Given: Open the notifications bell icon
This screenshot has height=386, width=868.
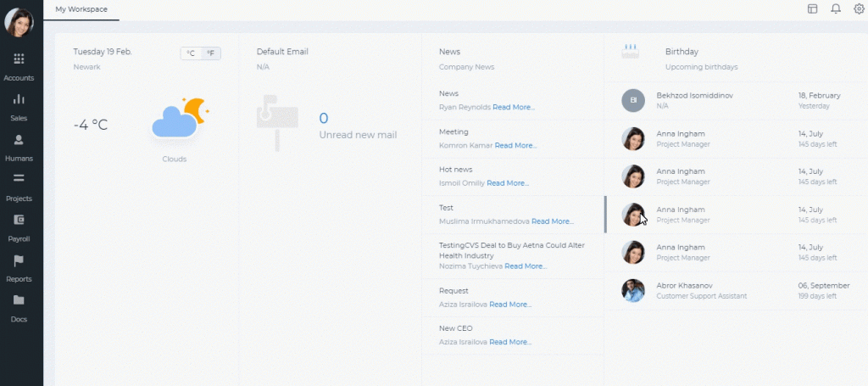Looking at the screenshot, I should tap(836, 8).
